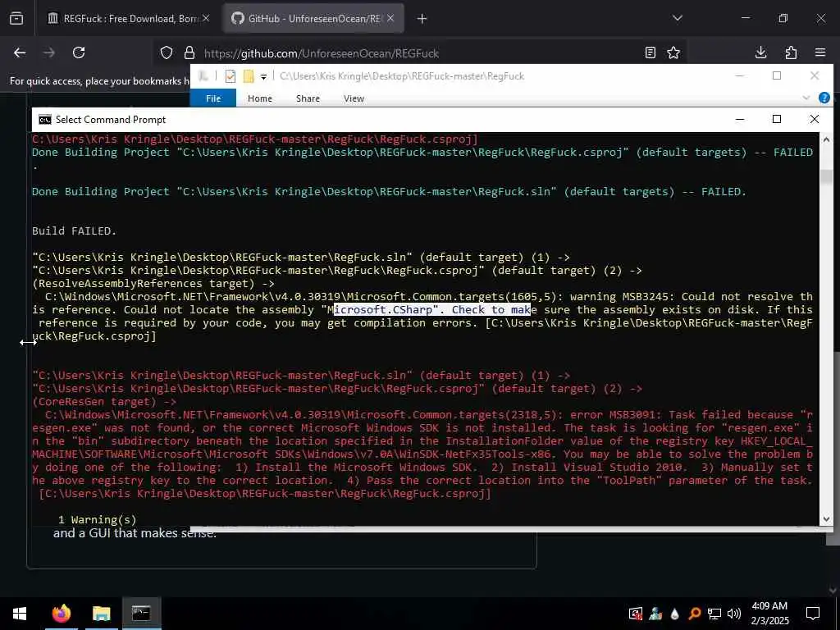Screen dimensions: 840x630
Task: Open View ribbon tab in Explorer
Action: [x=354, y=98]
